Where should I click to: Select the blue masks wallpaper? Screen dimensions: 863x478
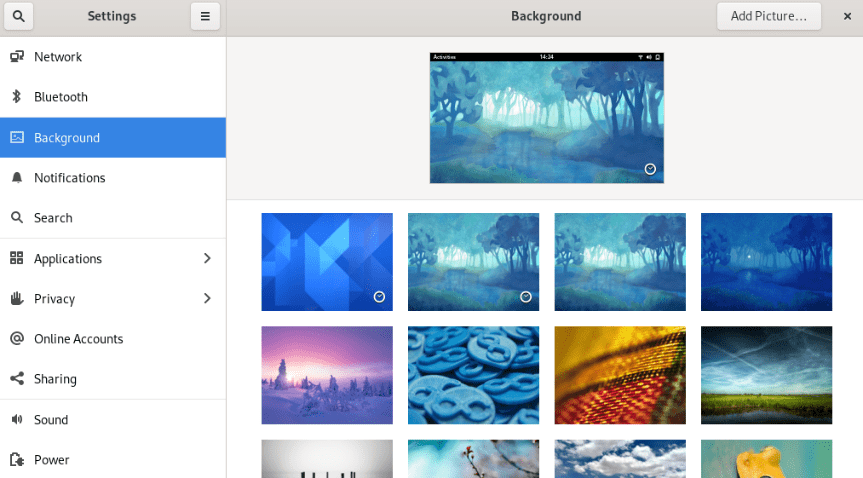tap(473, 375)
